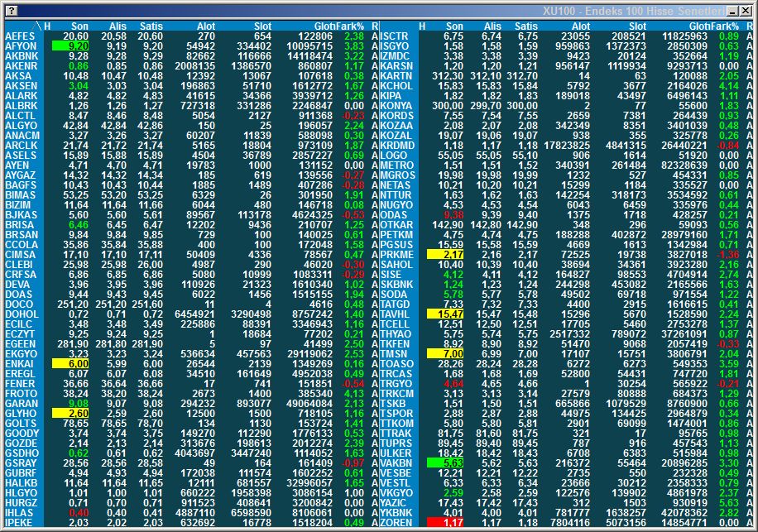Click GARAN Glot value 49064084
Screen dimensions: 758x532
309,404
